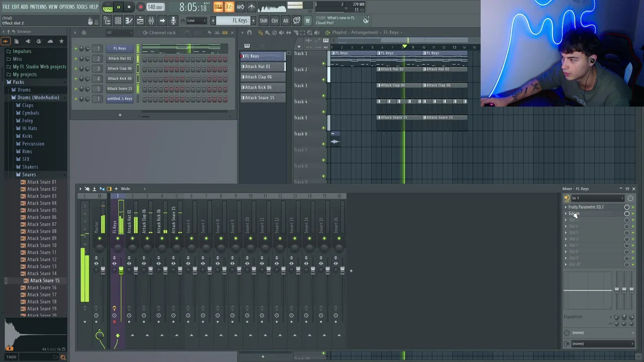Screen dimensions: 644x362
Task: Toggle the metronome button
Action: pyautogui.click(x=252, y=7)
